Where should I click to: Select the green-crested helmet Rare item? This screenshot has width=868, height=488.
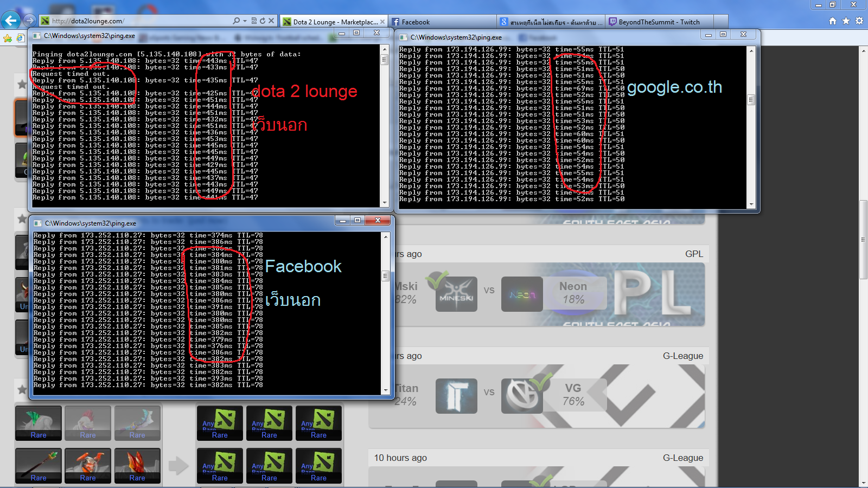(39, 423)
